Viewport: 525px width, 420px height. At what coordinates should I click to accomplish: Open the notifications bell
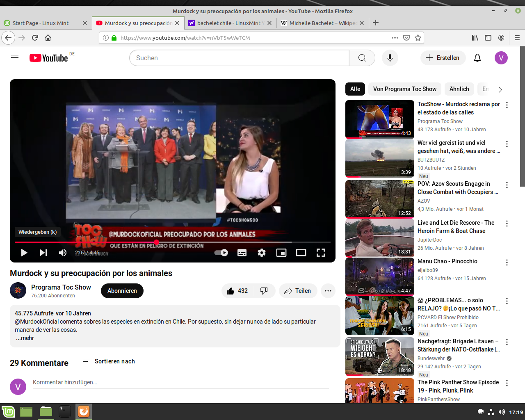point(477,58)
